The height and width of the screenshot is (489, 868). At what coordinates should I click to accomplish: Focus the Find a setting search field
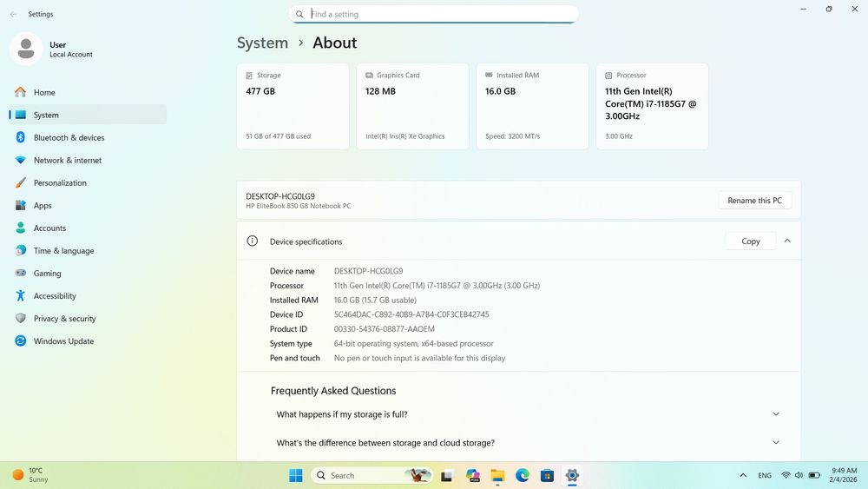(433, 15)
